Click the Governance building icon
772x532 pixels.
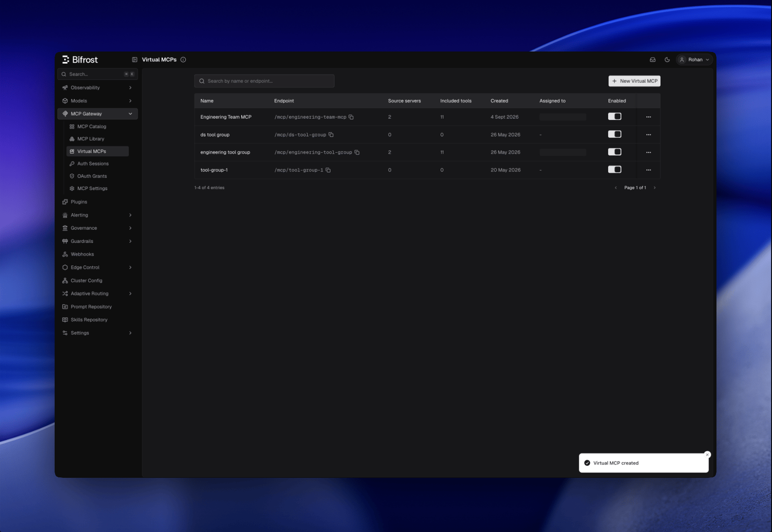(x=65, y=228)
